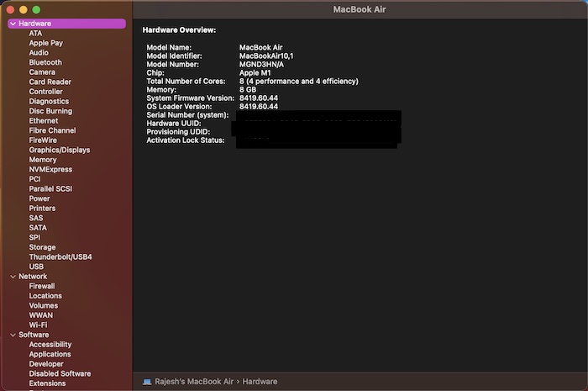
Task: Click the MacBook Air window title
Action: pos(360,10)
